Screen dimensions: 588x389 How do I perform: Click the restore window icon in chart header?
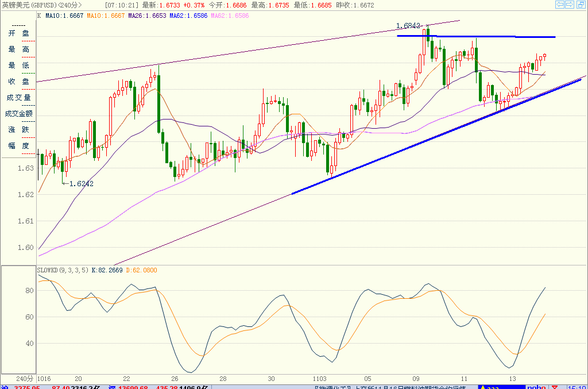tap(580, 5)
